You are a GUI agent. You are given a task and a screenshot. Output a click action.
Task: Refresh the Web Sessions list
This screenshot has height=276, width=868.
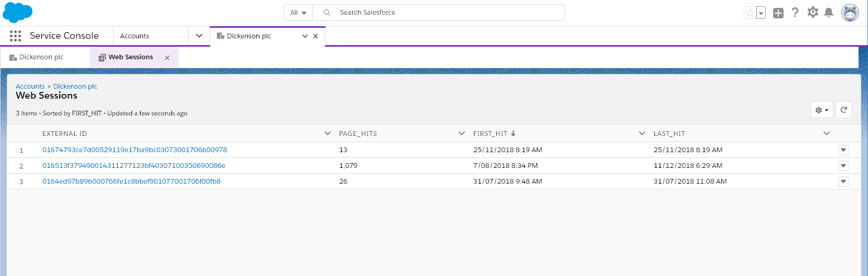[x=843, y=110]
